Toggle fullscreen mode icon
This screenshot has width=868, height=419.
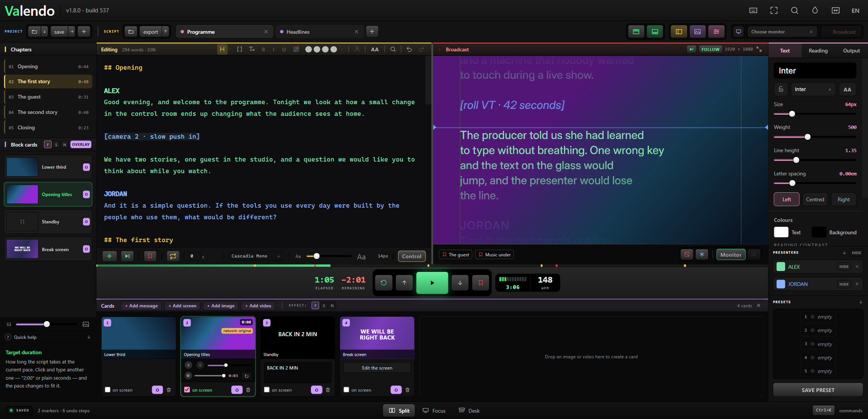(774, 10)
